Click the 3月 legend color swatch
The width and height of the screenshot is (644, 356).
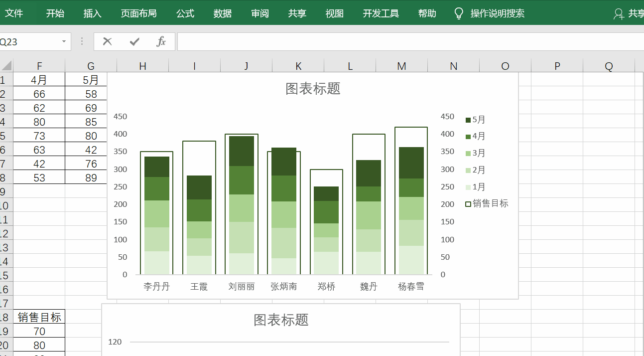click(x=468, y=154)
